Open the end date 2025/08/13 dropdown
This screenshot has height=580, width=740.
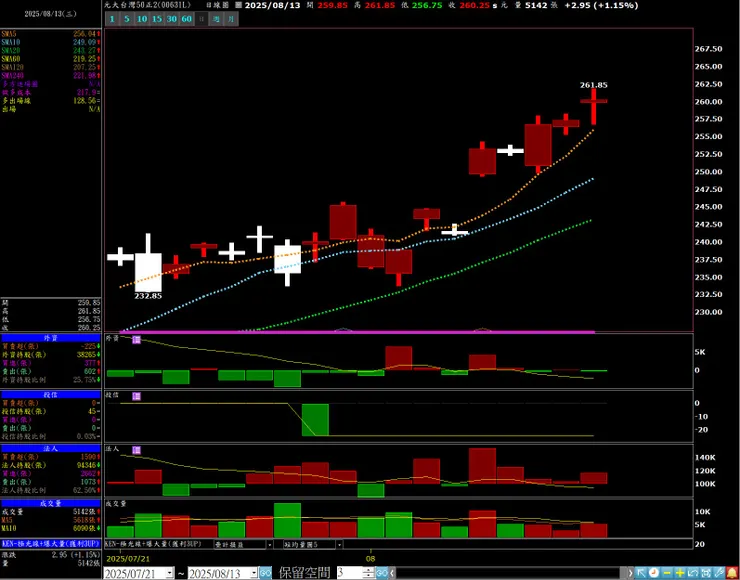pyautogui.click(x=253, y=573)
